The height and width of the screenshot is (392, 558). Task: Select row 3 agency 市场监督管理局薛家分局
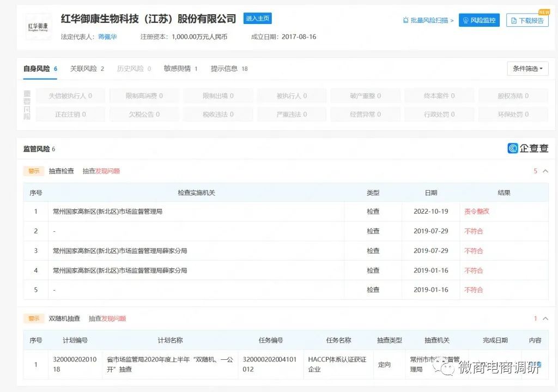[x=120, y=251]
